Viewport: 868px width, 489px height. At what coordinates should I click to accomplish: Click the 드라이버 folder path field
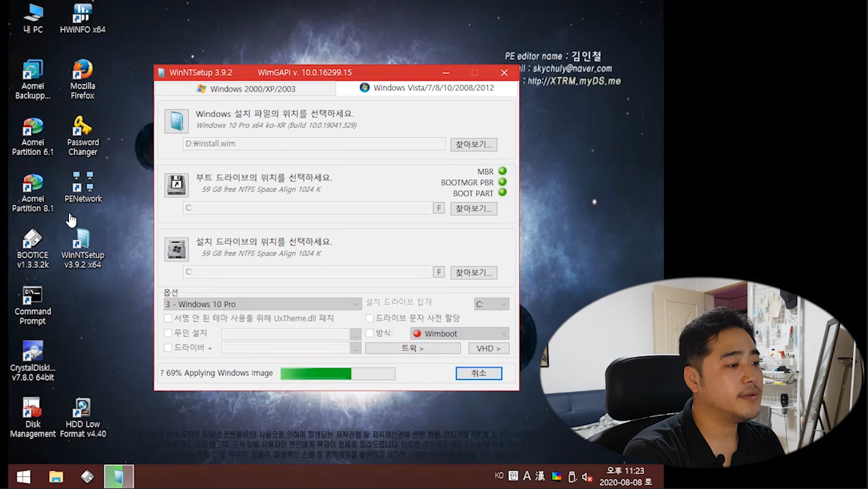(285, 348)
